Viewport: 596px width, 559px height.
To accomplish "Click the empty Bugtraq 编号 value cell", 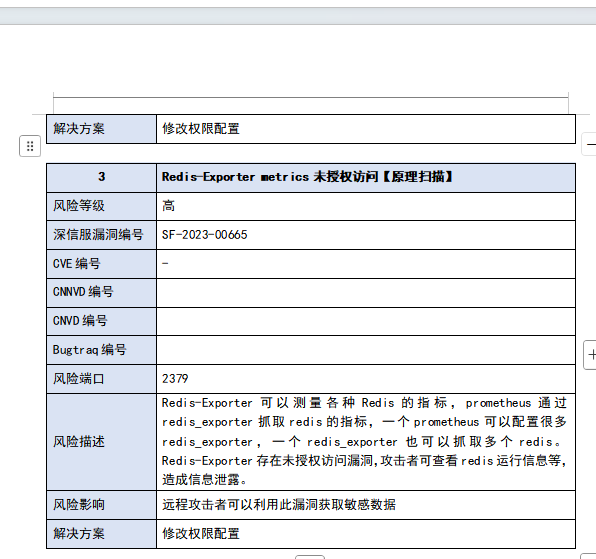I will coord(366,350).
